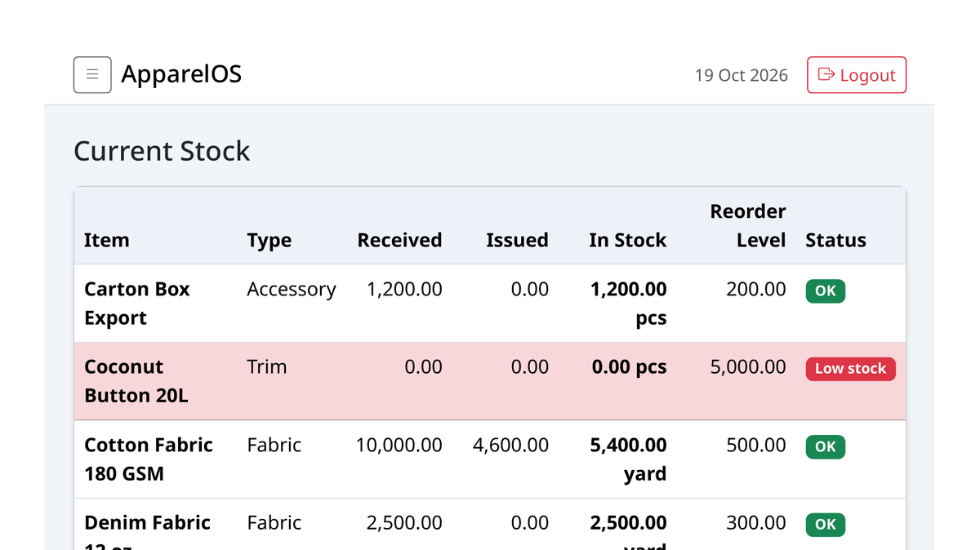The image size is (980, 550).
Task: Click the date 19 Oct 2026
Action: tap(742, 75)
